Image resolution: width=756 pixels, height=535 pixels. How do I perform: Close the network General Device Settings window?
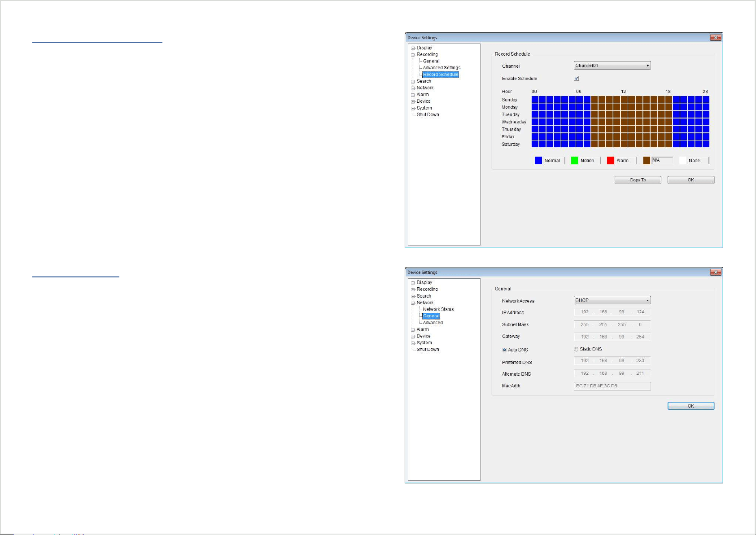(716, 272)
